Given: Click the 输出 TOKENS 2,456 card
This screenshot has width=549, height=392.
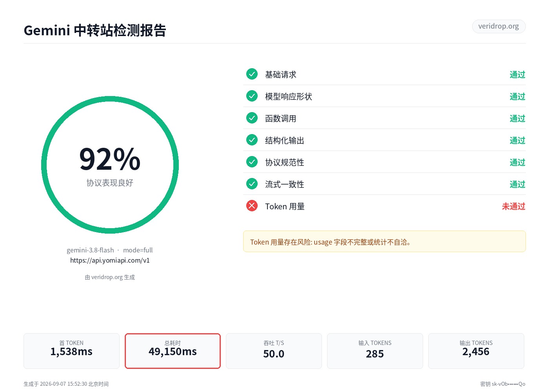Looking at the screenshot, I should (476, 351).
